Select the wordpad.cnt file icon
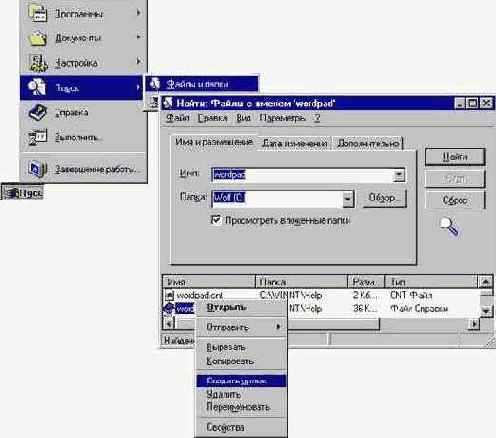Image resolution: width=496 pixels, height=438 pixels. coord(170,295)
